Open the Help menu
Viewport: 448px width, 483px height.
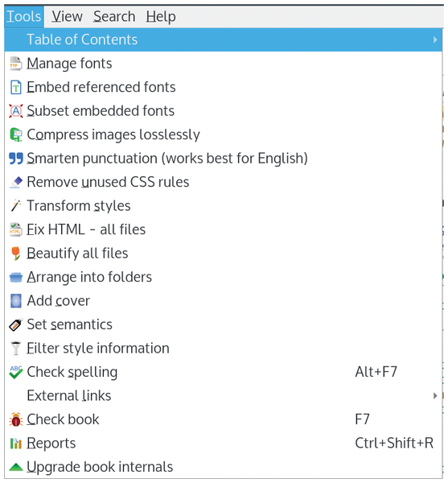[x=161, y=16]
